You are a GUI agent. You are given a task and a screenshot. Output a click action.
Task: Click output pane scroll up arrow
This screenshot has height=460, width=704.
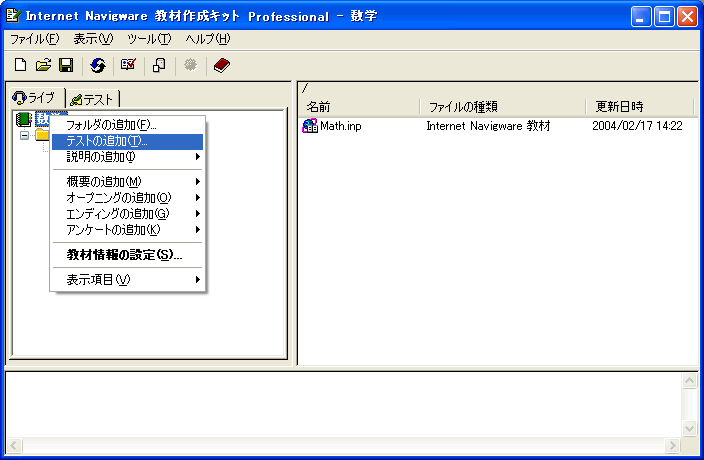[x=690, y=381]
